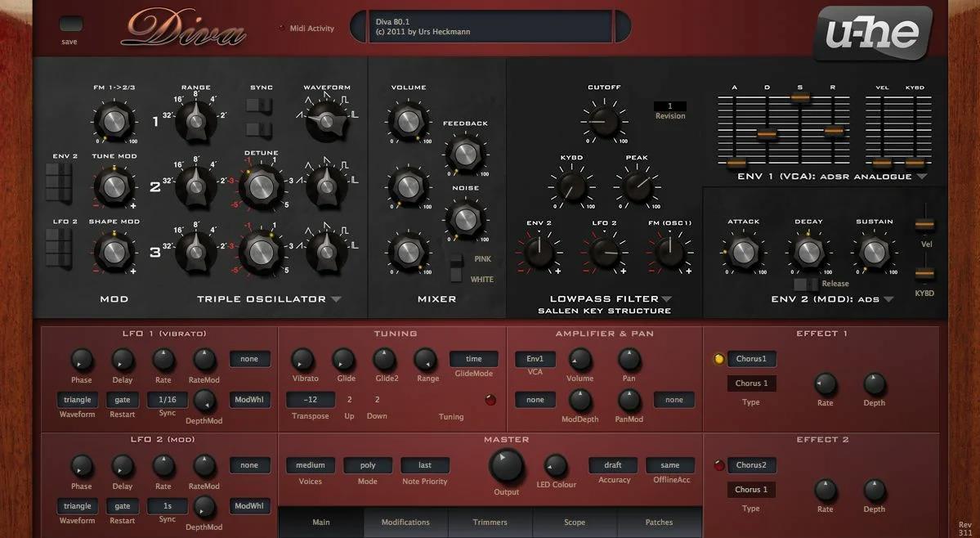Click the ENV 1 Sustain slider handle

tap(800, 97)
